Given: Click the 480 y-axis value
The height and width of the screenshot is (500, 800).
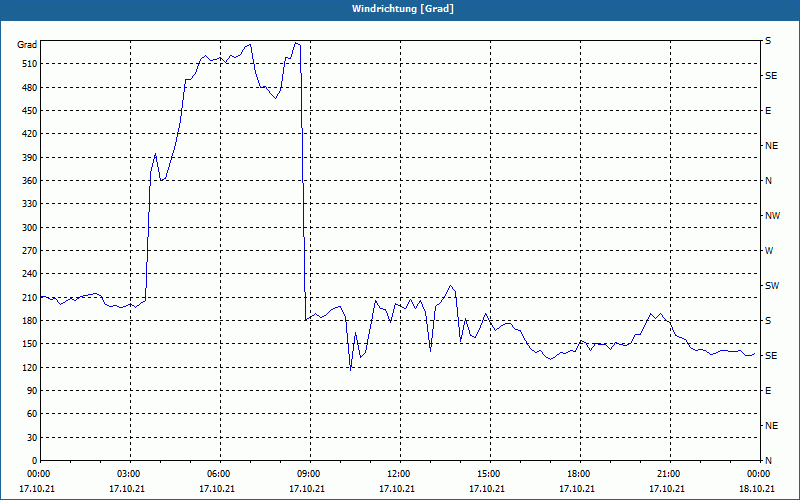Looking at the screenshot, I should click(30, 87).
